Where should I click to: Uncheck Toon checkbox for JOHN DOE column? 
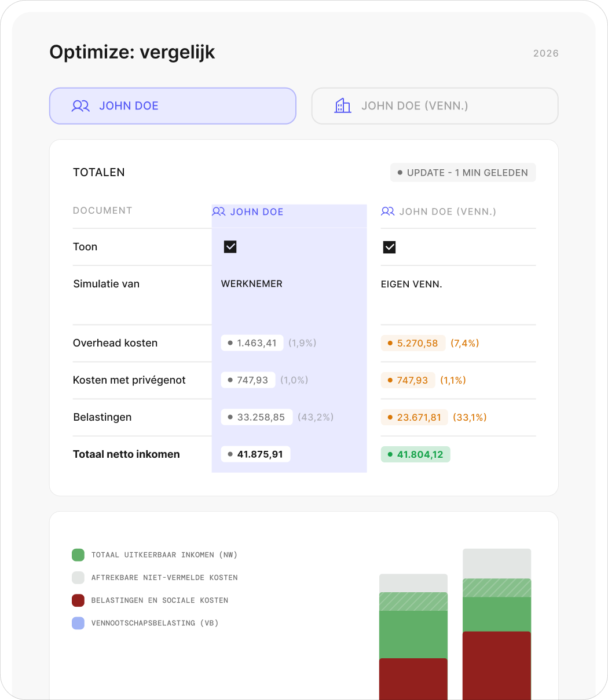coord(230,247)
